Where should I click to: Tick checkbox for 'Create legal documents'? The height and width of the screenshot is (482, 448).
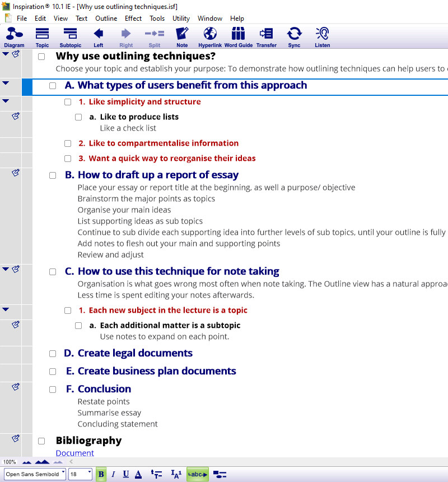(x=53, y=354)
